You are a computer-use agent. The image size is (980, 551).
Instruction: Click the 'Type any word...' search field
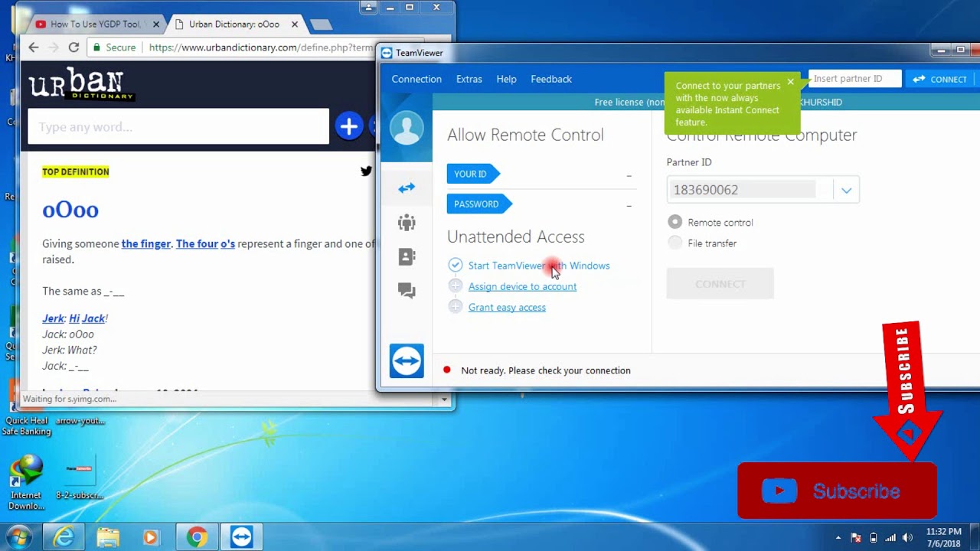pos(178,126)
